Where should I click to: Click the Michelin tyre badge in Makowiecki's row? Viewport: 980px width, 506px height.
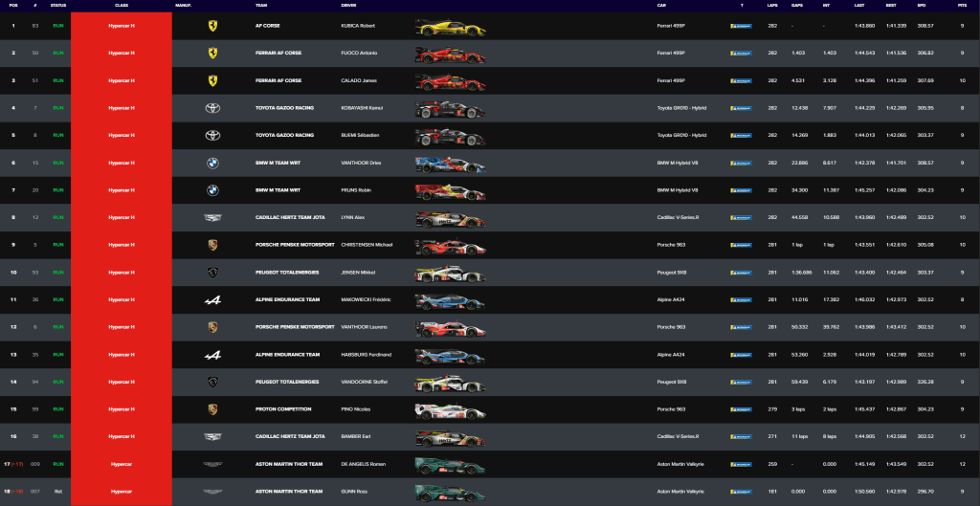pyautogui.click(x=742, y=299)
